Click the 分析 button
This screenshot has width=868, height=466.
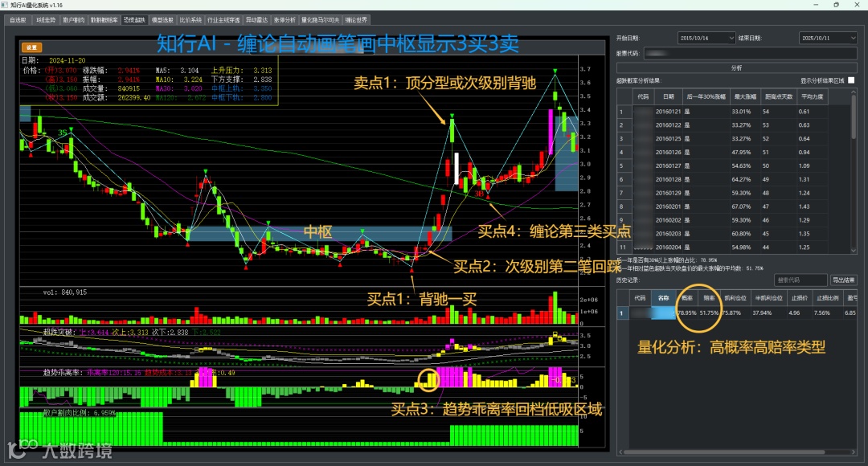[736, 68]
